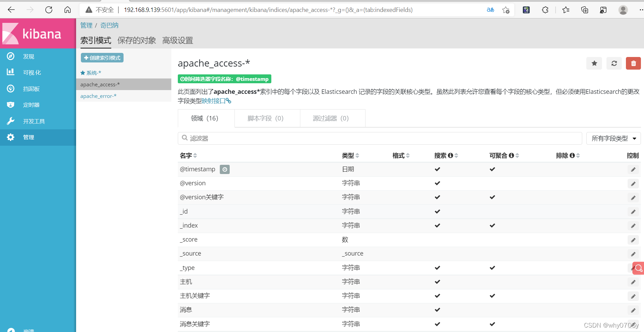Click into the 滤波器 filter field
The image size is (644, 332).
pyautogui.click(x=380, y=138)
